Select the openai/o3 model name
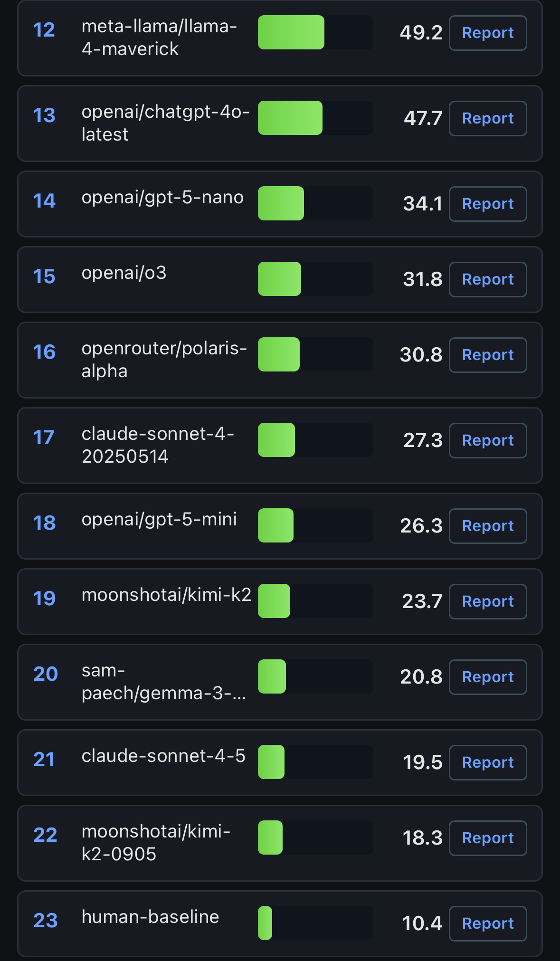560x961 pixels. [124, 273]
